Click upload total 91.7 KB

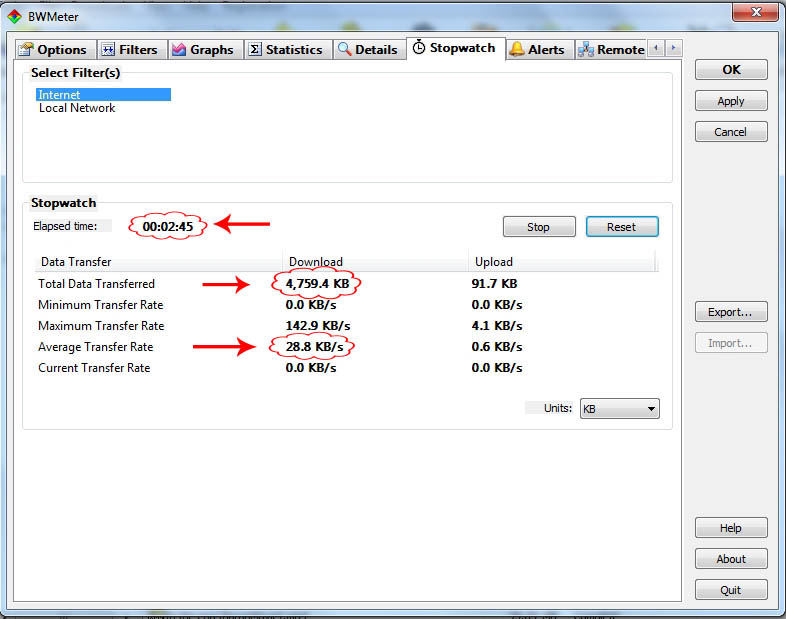click(494, 284)
